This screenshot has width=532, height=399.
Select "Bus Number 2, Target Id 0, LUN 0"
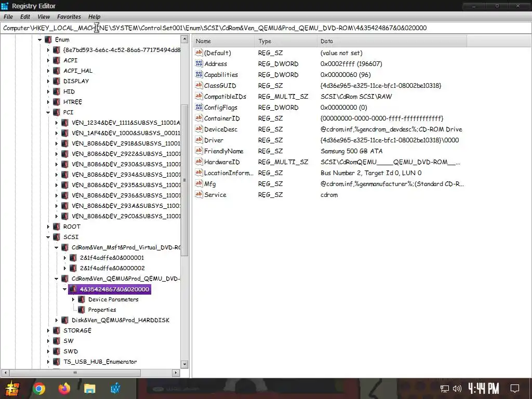[x=371, y=173]
